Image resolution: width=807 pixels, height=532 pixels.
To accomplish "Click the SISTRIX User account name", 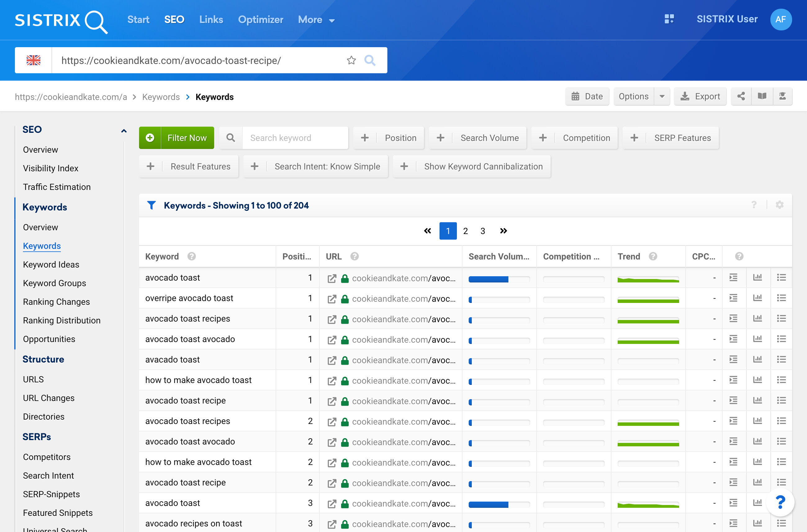I will [727, 19].
